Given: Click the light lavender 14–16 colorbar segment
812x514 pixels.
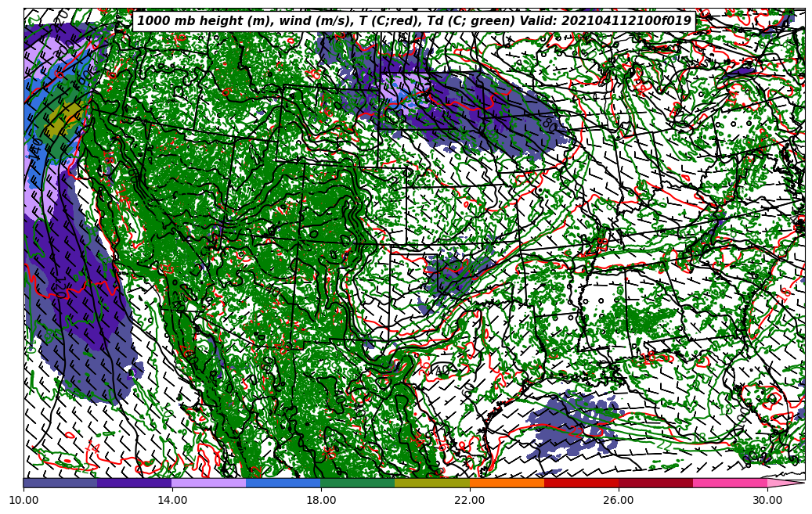Looking at the screenshot, I should click(209, 483).
